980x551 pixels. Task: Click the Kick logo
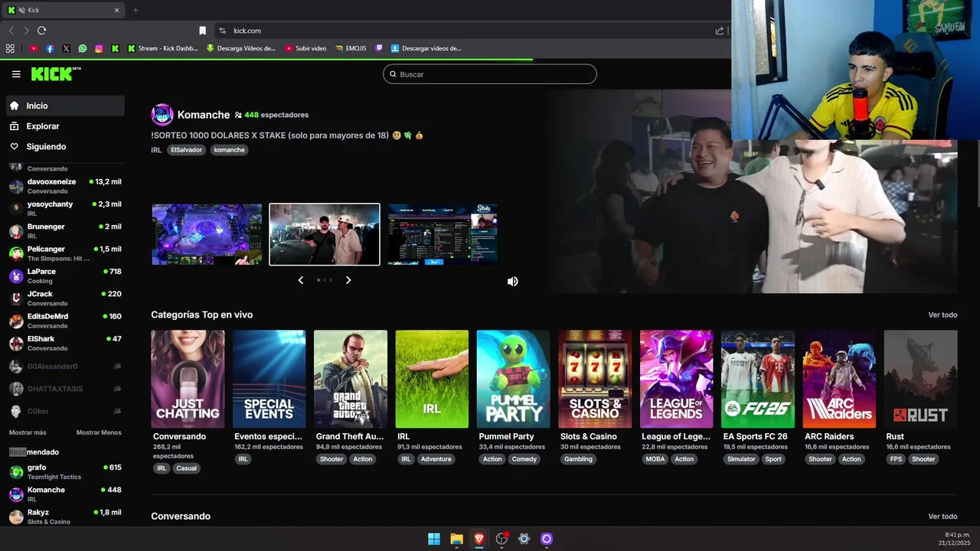click(55, 73)
